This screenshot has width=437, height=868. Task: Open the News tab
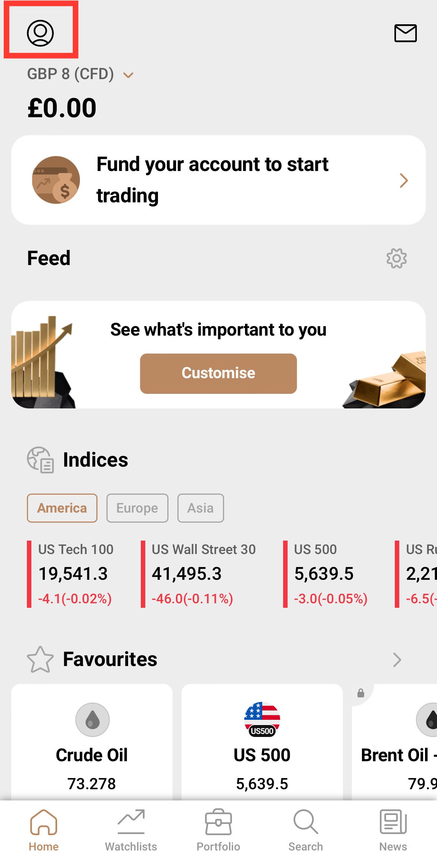393,830
